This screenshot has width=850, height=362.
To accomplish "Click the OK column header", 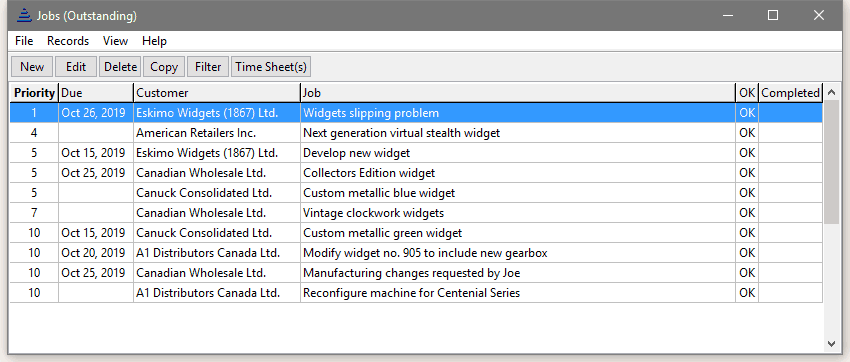I will pos(747,93).
